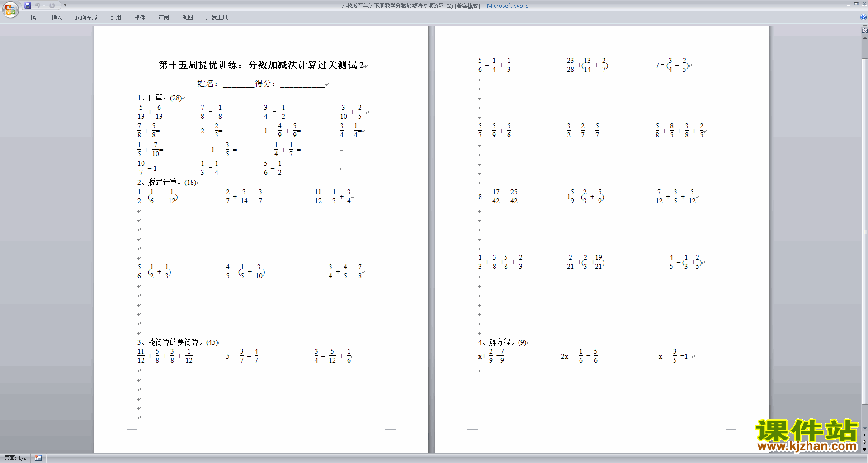The image size is (868, 463).
Task: Click the worksheet title 第十五周提优训练
Action: pyautogui.click(x=261, y=65)
